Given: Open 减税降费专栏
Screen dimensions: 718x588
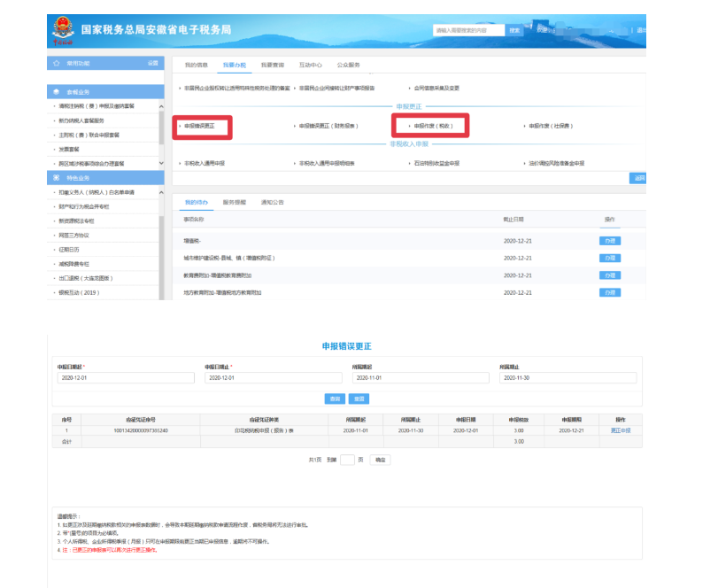Looking at the screenshot, I should click(x=73, y=264).
